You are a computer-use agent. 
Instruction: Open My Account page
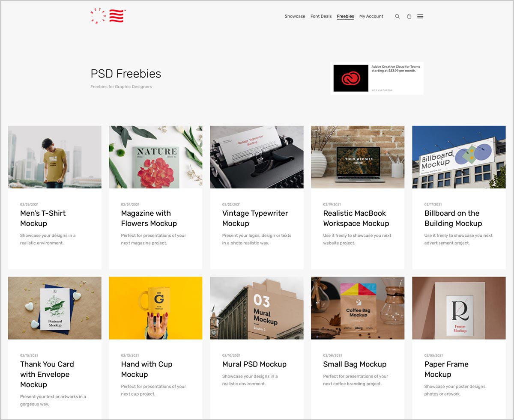[x=371, y=16]
